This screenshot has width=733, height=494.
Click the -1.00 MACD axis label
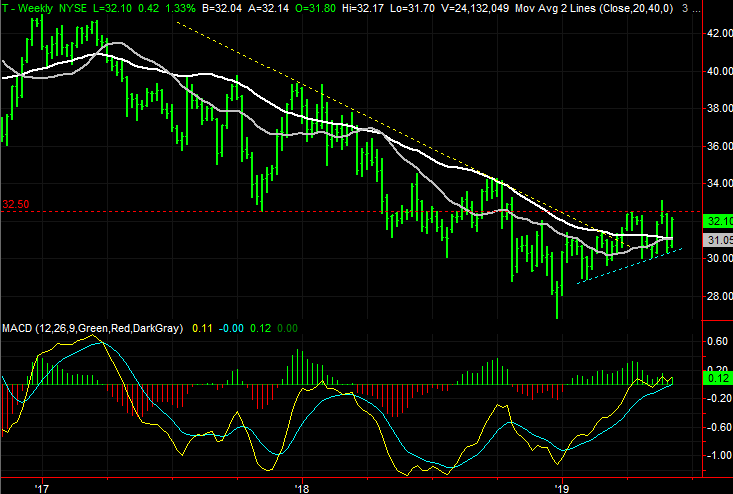coord(716,455)
